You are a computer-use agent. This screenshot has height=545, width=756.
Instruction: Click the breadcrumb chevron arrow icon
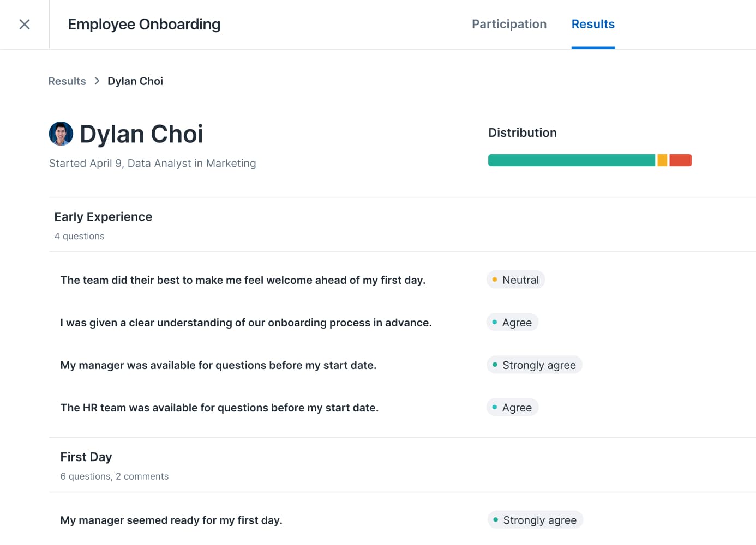[97, 81]
